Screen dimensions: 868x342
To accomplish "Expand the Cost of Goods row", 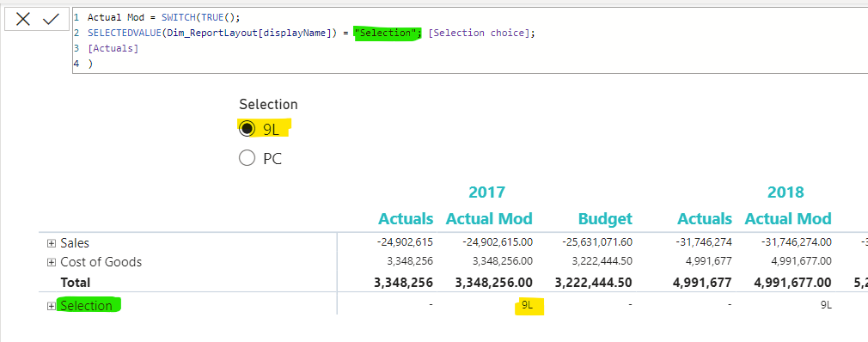I will point(52,262).
